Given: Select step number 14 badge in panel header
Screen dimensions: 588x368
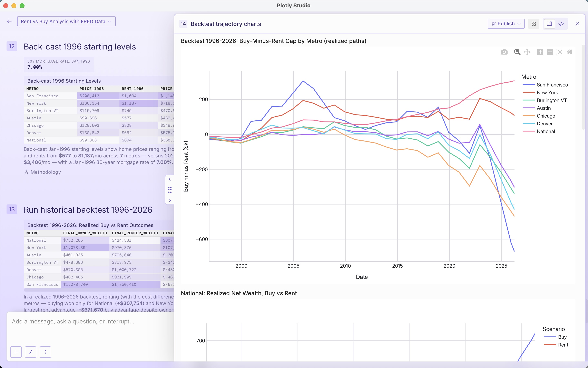Looking at the screenshot, I should click(x=183, y=24).
